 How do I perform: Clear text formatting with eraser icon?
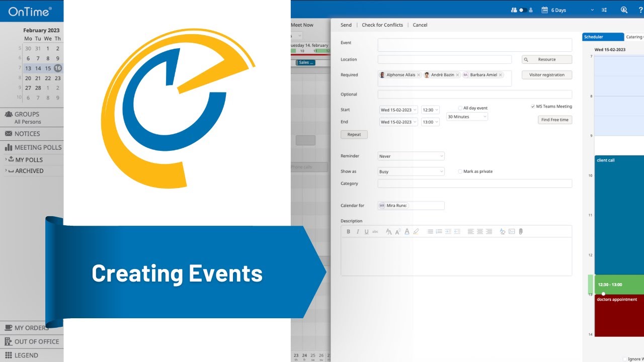(503, 232)
